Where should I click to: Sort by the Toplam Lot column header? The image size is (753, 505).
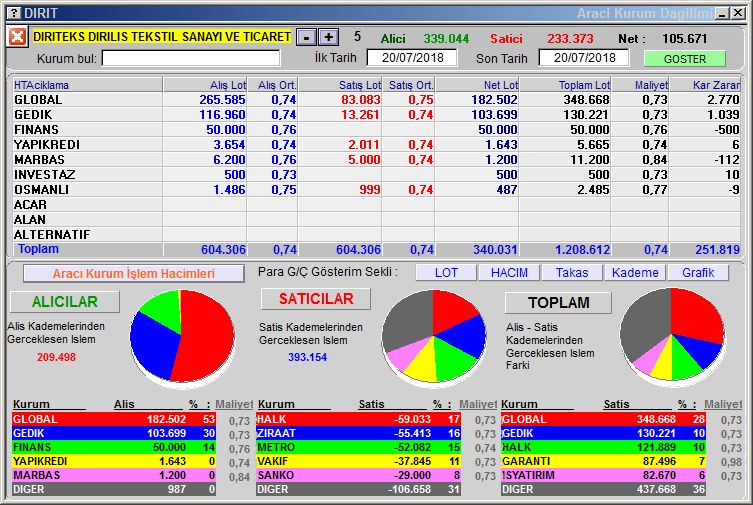(565, 85)
